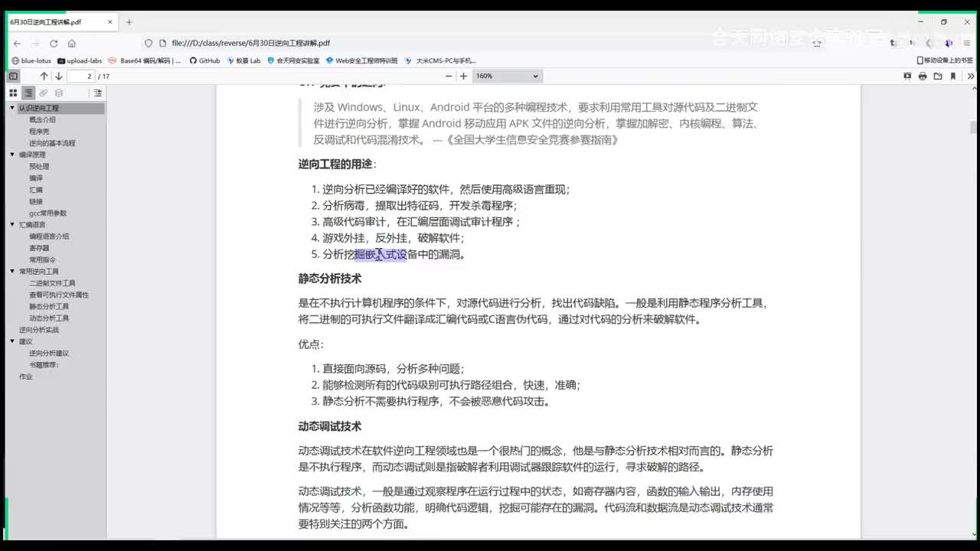
Task: Click the current outline item button
Action: click(x=97, y=93)
